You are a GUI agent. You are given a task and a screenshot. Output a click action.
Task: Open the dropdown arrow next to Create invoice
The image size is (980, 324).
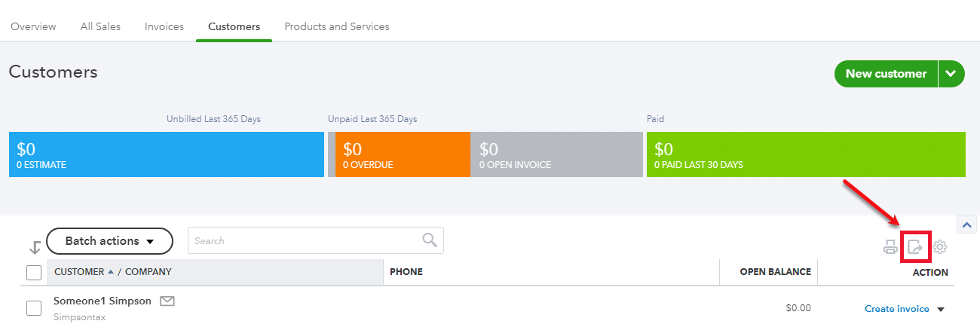pyautogui.click(x=940, y=309)
